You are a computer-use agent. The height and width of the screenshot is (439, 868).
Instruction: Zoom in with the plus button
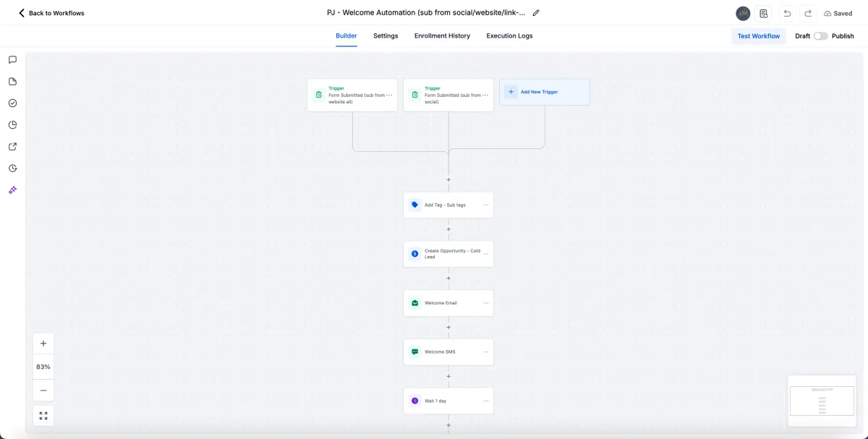pos(43,344)
